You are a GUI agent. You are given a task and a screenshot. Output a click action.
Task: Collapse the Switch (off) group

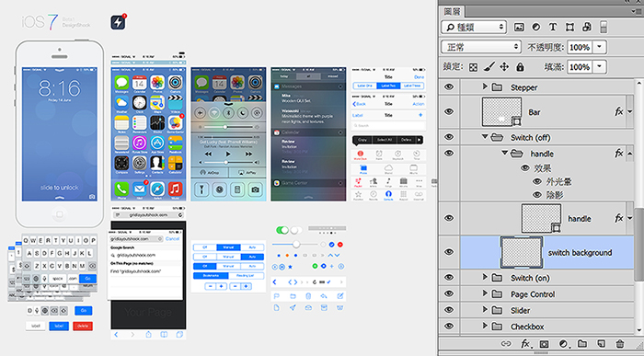pos(485,137)
